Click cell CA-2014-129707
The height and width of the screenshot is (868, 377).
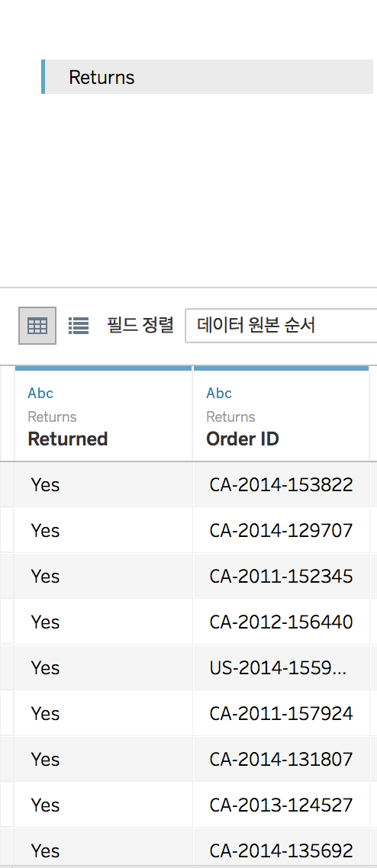tap(281, 530)
